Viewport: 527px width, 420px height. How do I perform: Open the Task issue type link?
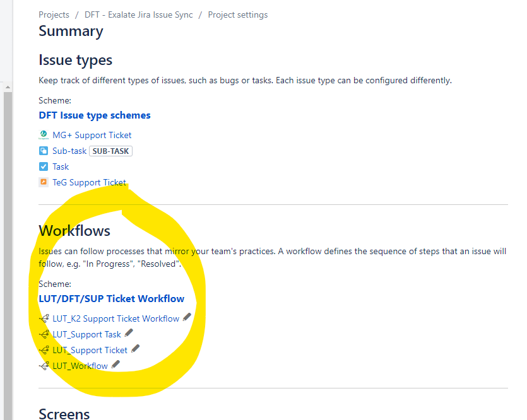(61, 166)
